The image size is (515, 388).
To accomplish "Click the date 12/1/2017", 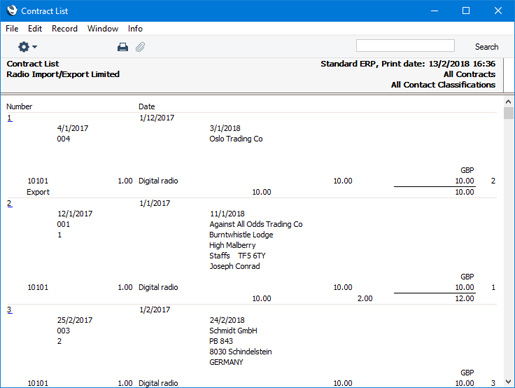I will pyautogui.click(x=75, y=214).
